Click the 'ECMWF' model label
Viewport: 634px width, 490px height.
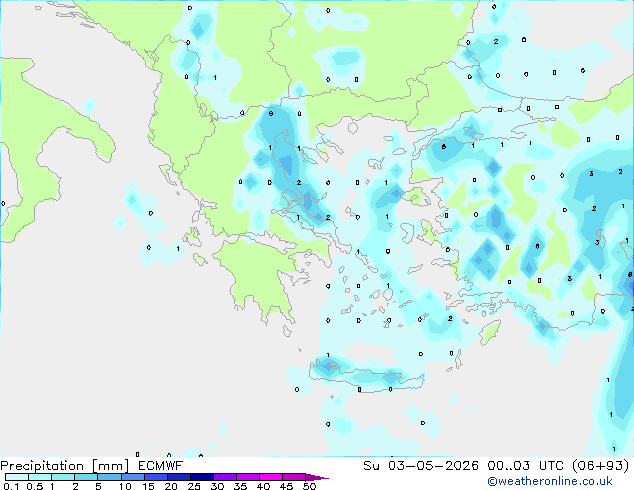pyautogui.click(x=160, y=466)
